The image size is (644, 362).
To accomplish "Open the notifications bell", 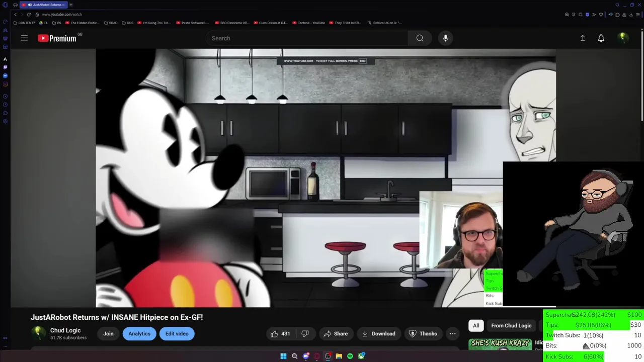I will [x=601, y=38].
